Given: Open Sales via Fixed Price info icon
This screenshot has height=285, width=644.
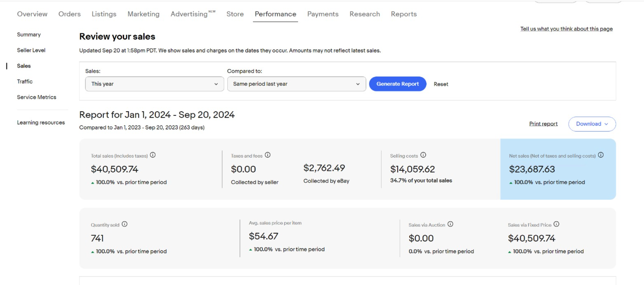Looking at the screenshot, I should pyautogui.click(x=556, y=224).
